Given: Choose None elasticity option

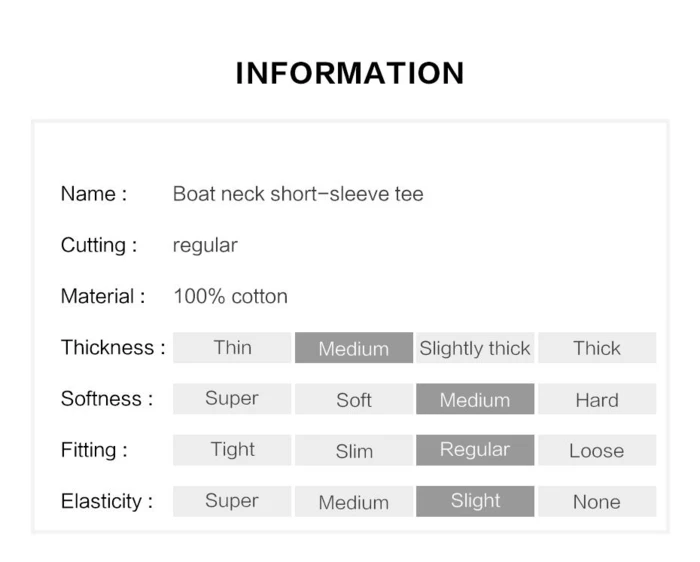Looking at the screenshot, I should (x=597, y=501).
